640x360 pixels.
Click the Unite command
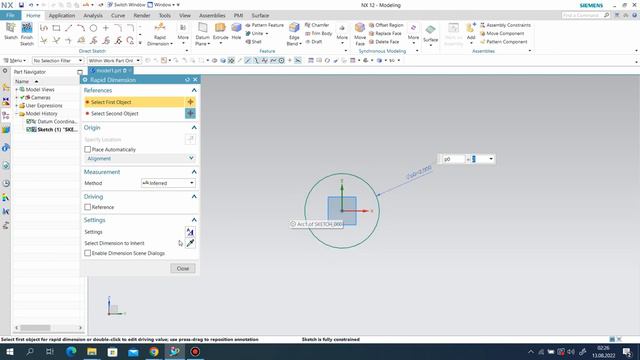[254, 33]
